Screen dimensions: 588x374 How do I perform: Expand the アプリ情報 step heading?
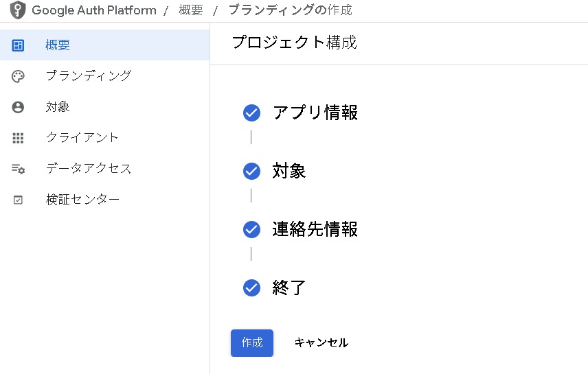[x=315, y=113]
